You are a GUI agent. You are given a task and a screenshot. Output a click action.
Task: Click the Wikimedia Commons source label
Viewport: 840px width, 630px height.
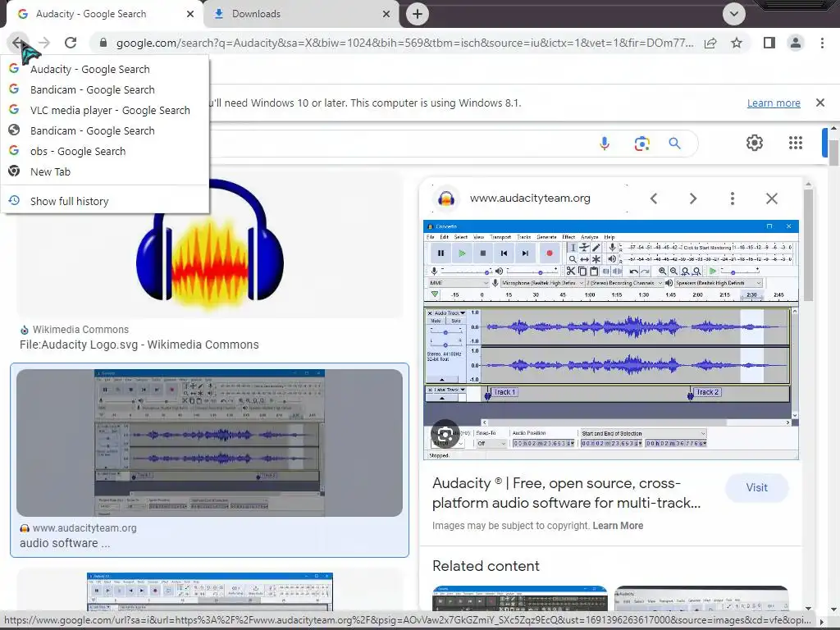click(80, 330)
